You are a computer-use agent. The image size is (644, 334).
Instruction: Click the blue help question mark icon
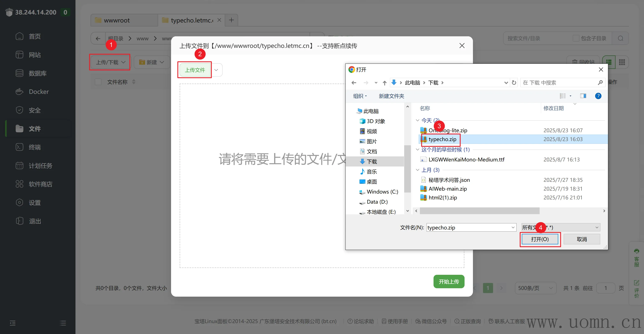(598, 96)
